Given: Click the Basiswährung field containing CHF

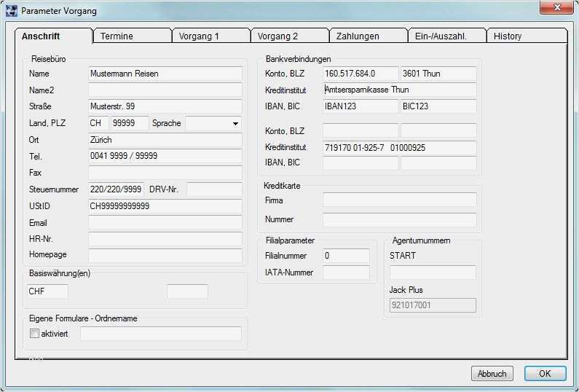Looking at the screenshot, I should point(47,291).
